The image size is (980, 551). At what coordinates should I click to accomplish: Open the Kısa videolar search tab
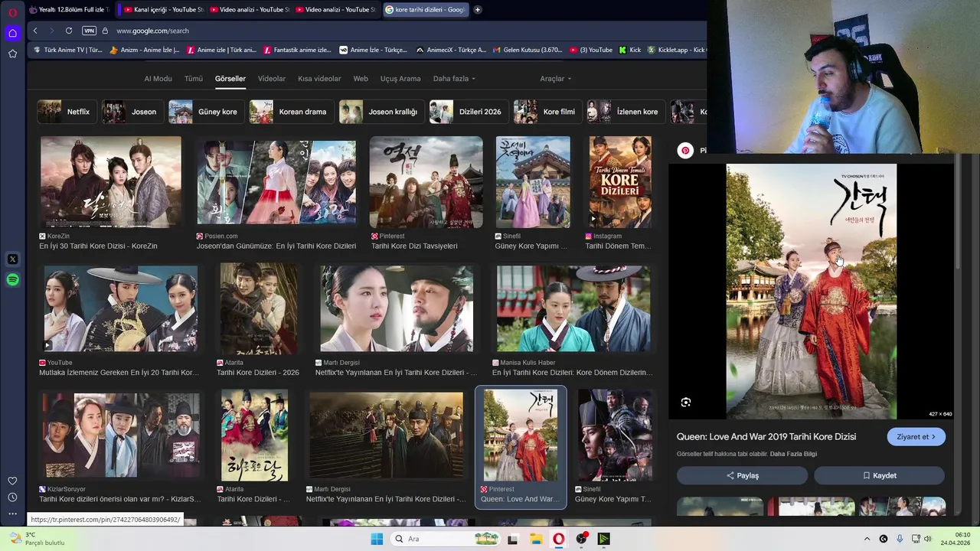tap(319, 79)
